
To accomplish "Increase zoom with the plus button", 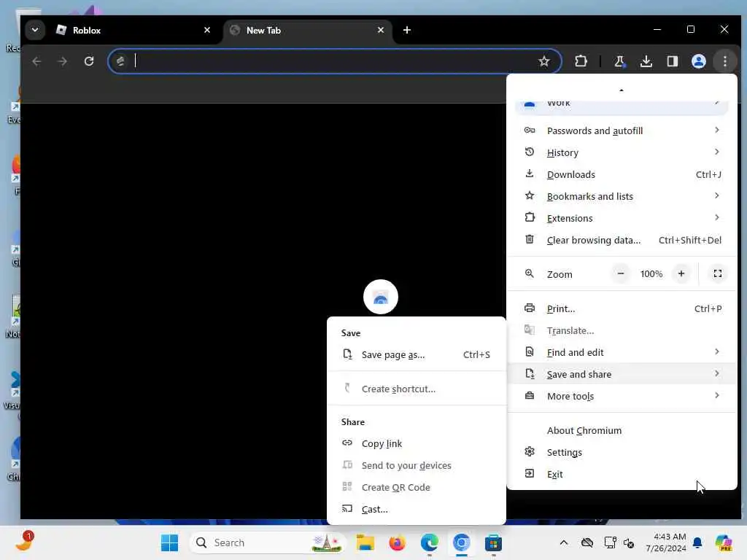I will pyautogui.click(x=681, y=273).
